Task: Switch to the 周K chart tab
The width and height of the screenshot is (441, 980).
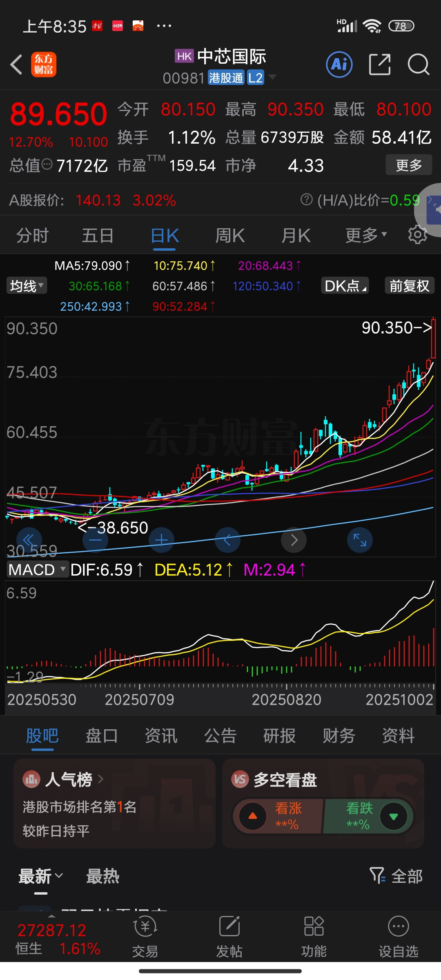Action: point(230,235)
